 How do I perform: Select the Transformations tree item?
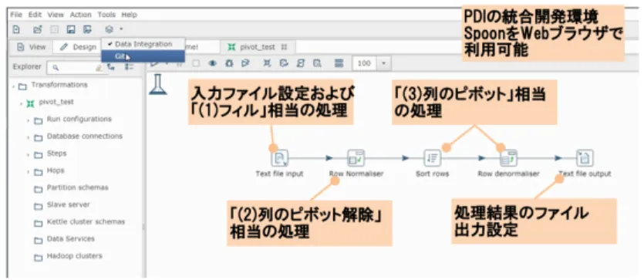pos(59,85)
